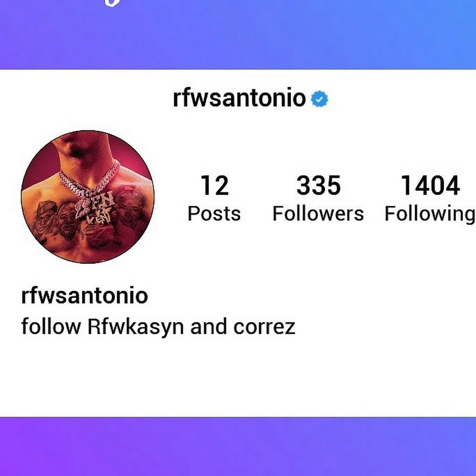
Task: Open the 1404 Following list
Action: [x=430, y=199]
